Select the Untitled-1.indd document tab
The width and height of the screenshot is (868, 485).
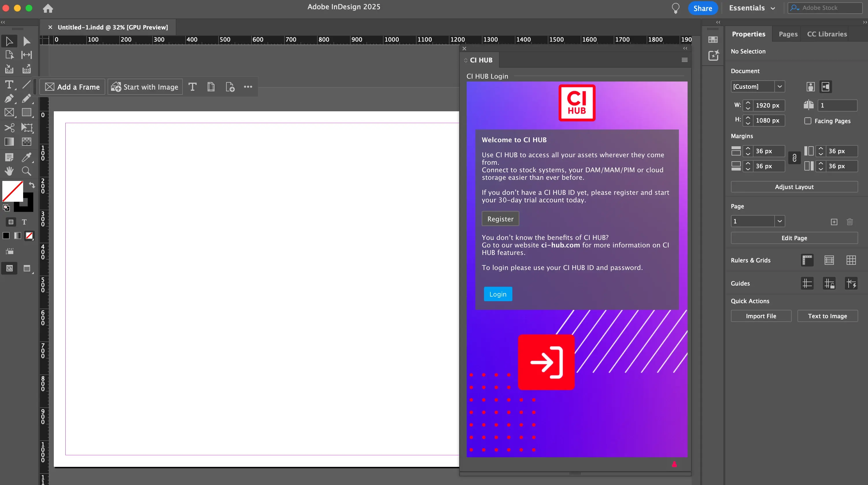tap(112, 28)
